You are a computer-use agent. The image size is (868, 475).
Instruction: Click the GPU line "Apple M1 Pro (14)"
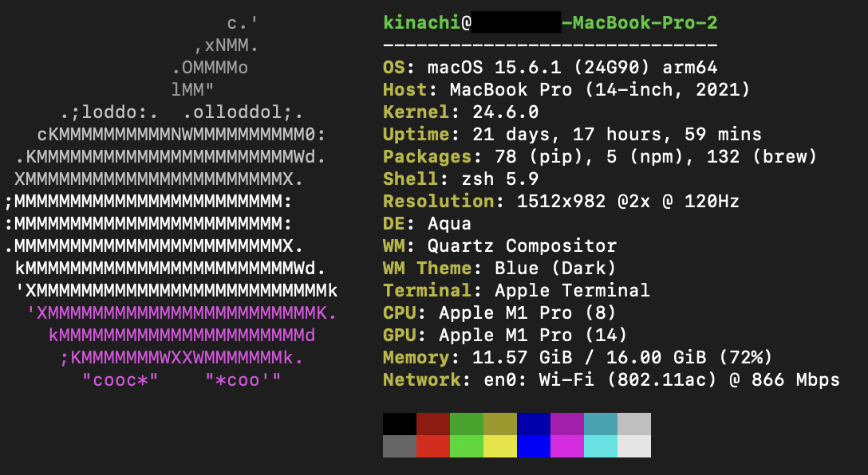click(506, 335)
